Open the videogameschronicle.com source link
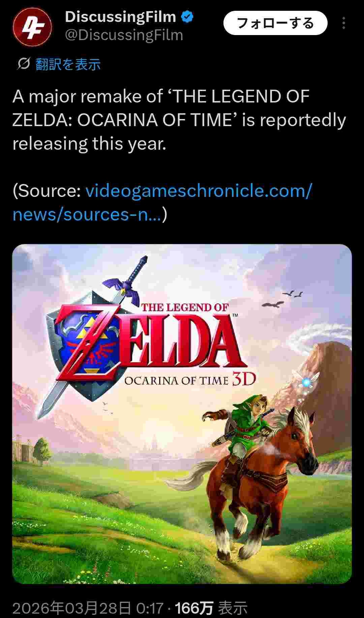The width and height of the screenshot is (364, 618). point(199,191)
